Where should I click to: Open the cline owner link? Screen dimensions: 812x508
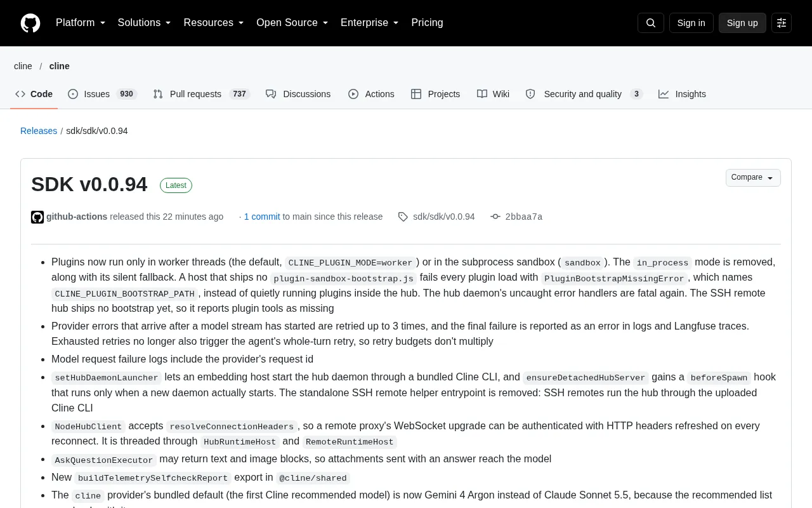click(x=23, y=66)
